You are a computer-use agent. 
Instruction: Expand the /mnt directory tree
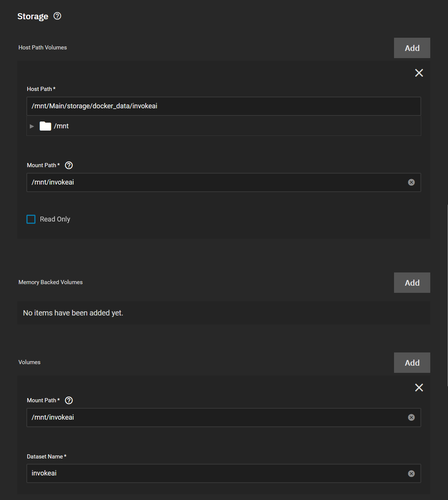click(x=32, y=126)
